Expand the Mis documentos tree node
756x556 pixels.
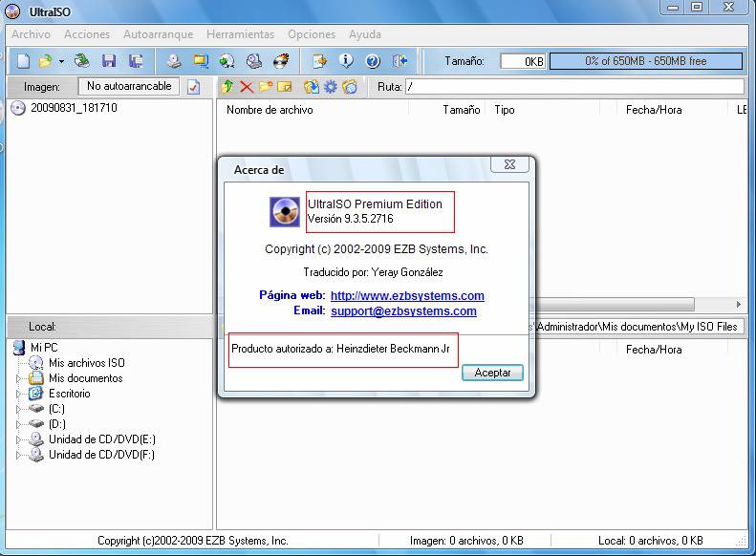tap(19, 378)
